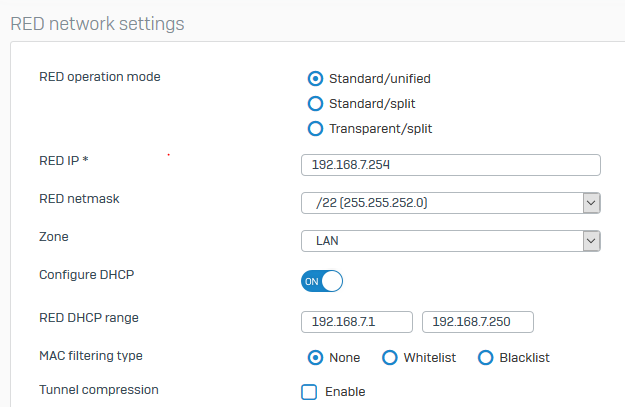Click the RED network settings heading
The width and height of the screenshot is (625, 407).
click(97, 24)
